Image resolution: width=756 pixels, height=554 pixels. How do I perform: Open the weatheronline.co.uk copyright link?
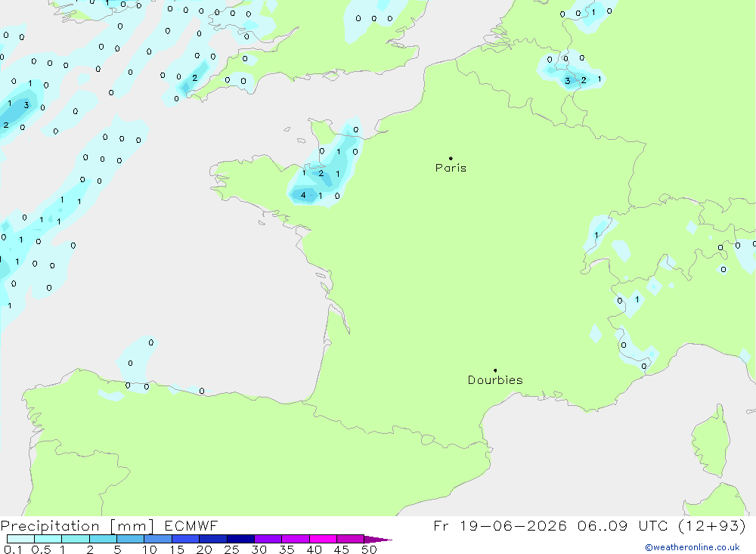(692, 547)
